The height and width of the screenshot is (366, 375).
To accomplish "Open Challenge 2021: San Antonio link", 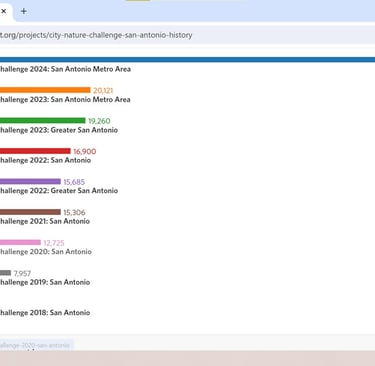I will pos(45,221).
